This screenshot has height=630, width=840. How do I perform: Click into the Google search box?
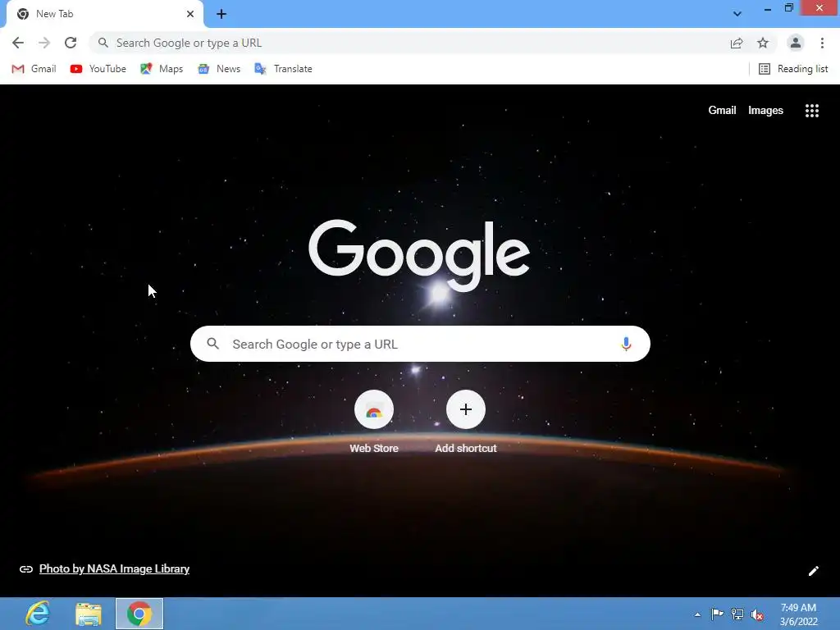[x=420, y=344]
